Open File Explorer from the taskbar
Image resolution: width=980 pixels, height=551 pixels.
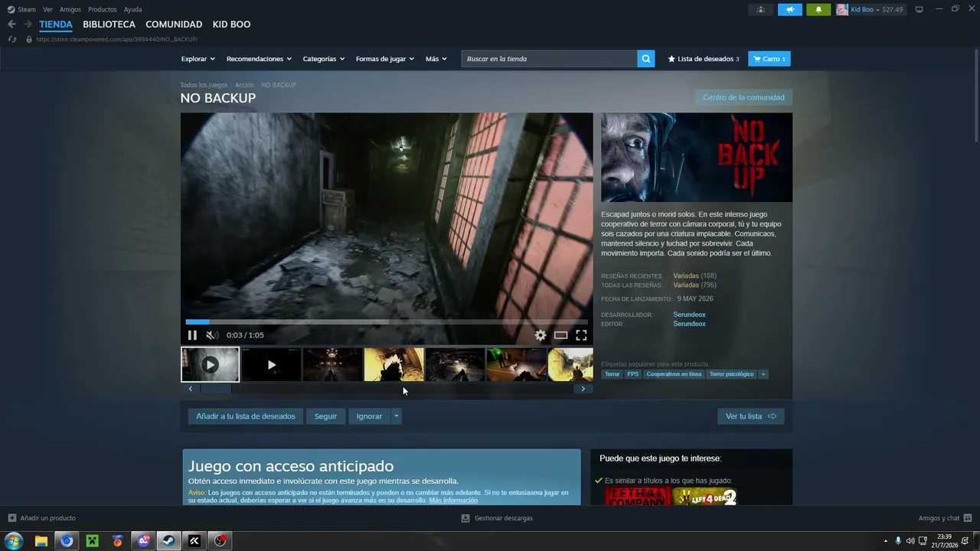coord(41,541)
